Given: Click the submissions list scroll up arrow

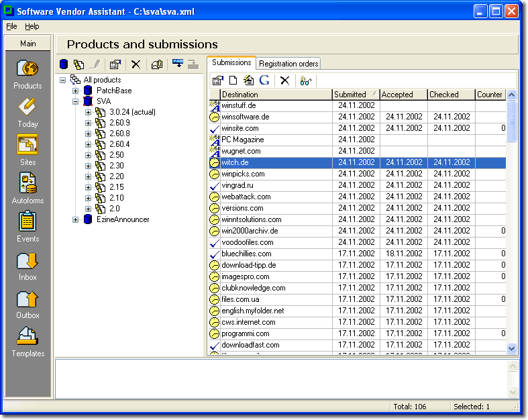Looking at the screenshot, I should click(x=511, y=95).
